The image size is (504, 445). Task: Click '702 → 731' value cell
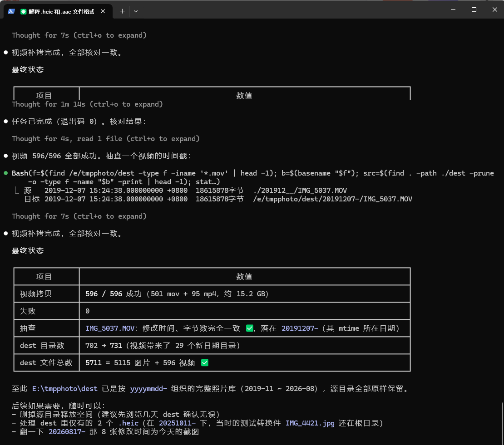point(245,346)
